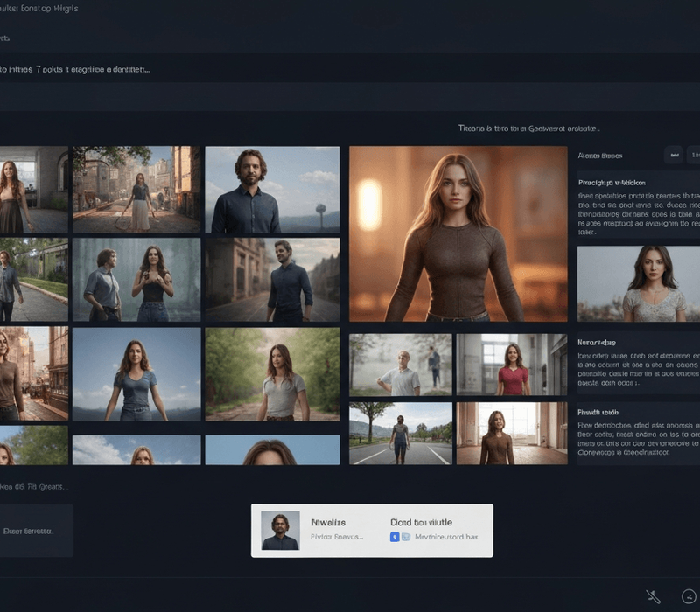Click the circular icon beside the microphone icon
This screenshot has height=612, width=700.
click(689, 596)
